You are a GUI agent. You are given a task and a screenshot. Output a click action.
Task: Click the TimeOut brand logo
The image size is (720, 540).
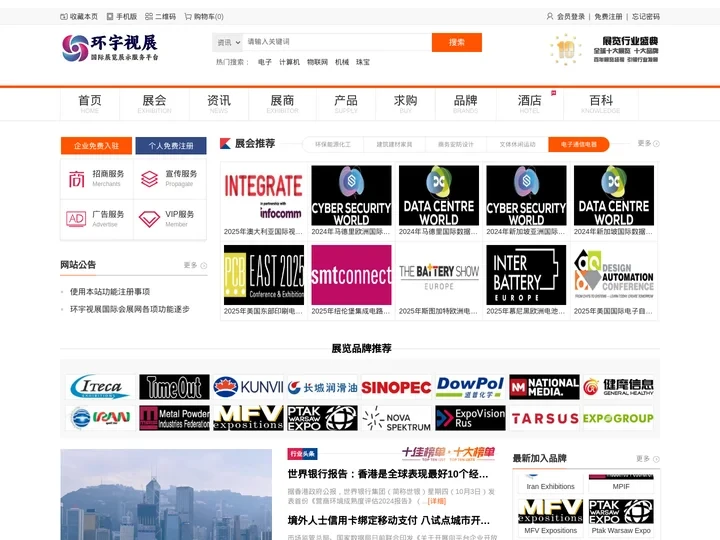point(174,387)
